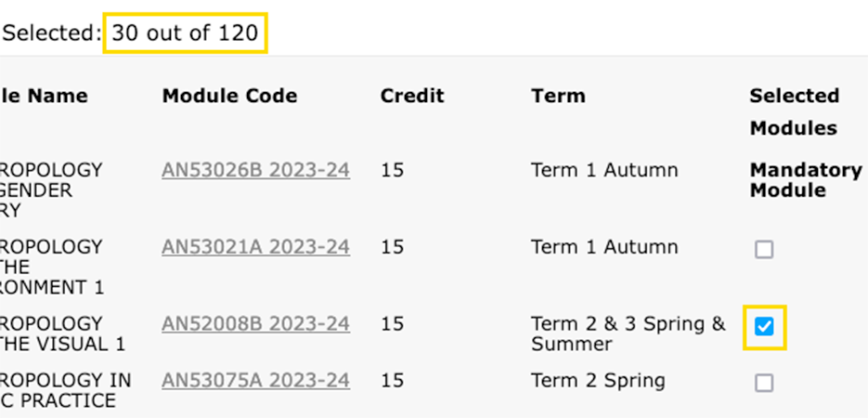The width and height of the screenshot is (868, 418).
Task: Select the 'Term 2 & 3 Spring & Summer' cell
Action: (628, 333)
